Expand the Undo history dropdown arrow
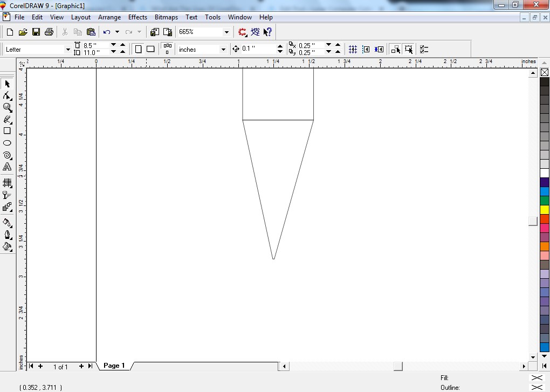The height and width of the screenshot is (392, 550). coord(117,32)
